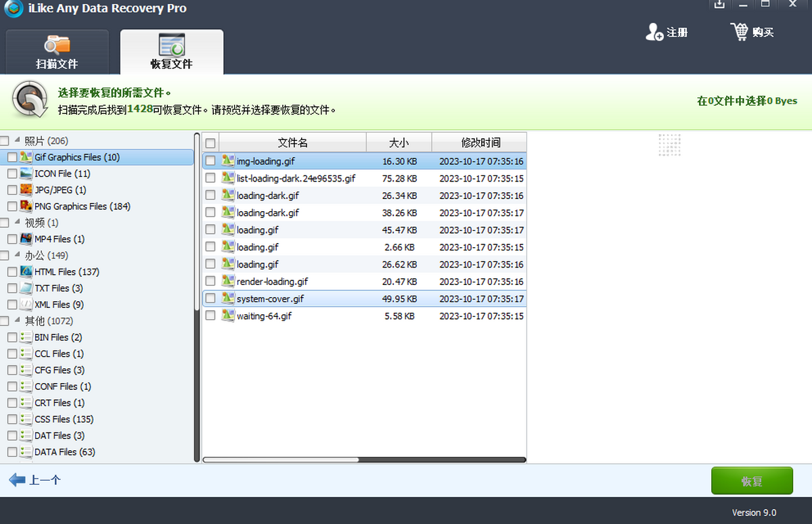Screen dimensions: 812x524
Task: Check the img-loading.gif checkbox
Action: tap(210, 161)
